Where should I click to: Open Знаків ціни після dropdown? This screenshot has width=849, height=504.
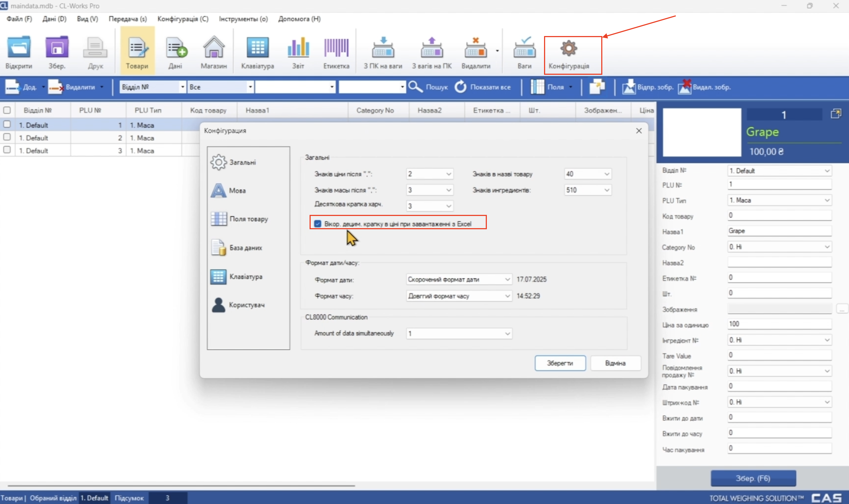448,174
